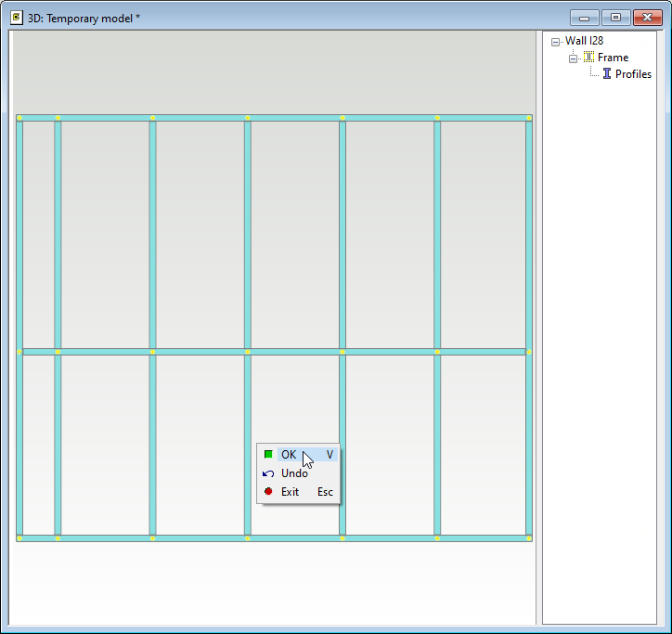Maximize the 3D Temporary model window
Image resolution: width=672 pixels, height=634 pixels.
(x=614, y=17)
